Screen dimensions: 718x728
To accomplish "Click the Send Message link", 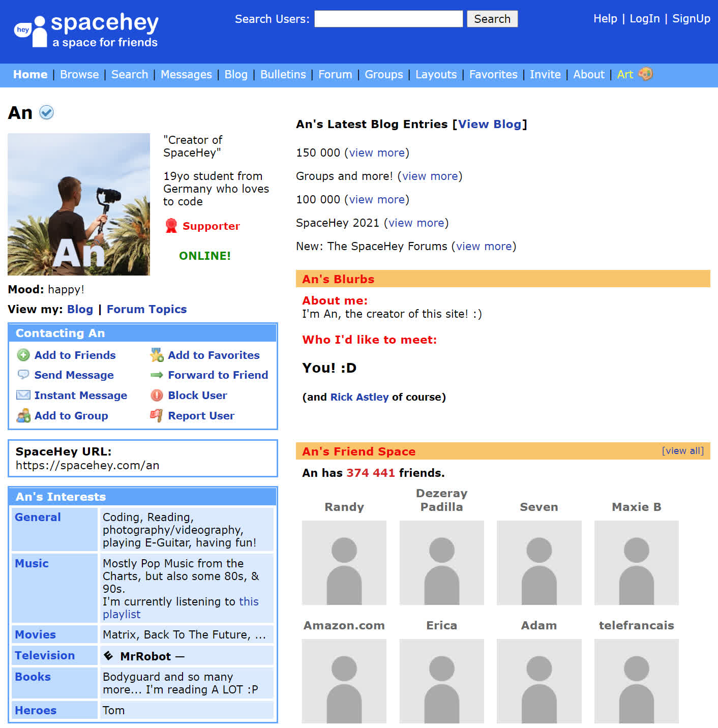I will 74,375.
